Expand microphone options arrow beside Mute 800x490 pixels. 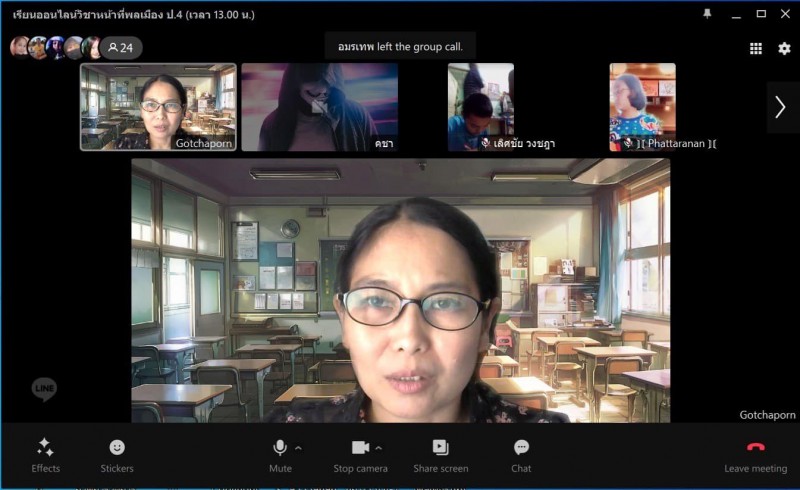[x=298, y=447]
